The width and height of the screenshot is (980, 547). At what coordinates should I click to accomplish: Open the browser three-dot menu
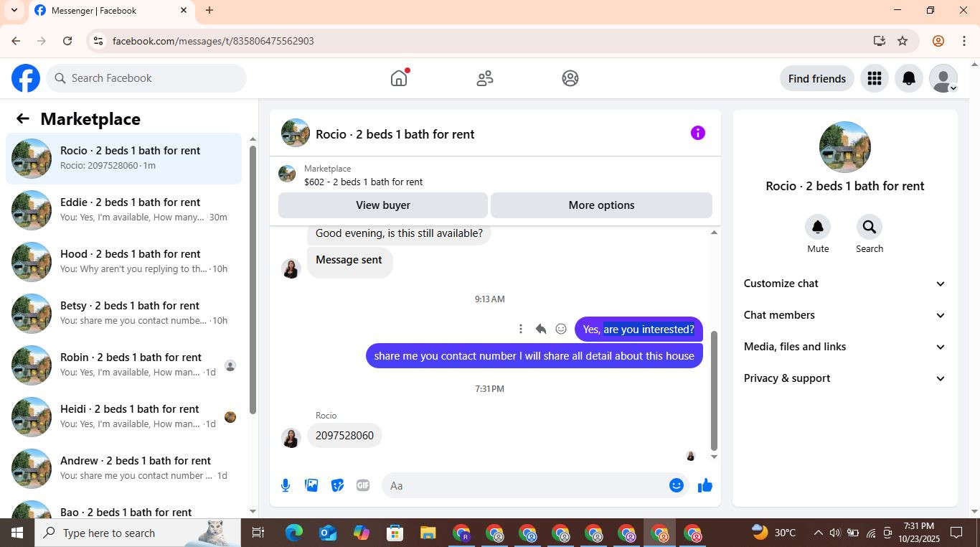(x=964, y=41)
